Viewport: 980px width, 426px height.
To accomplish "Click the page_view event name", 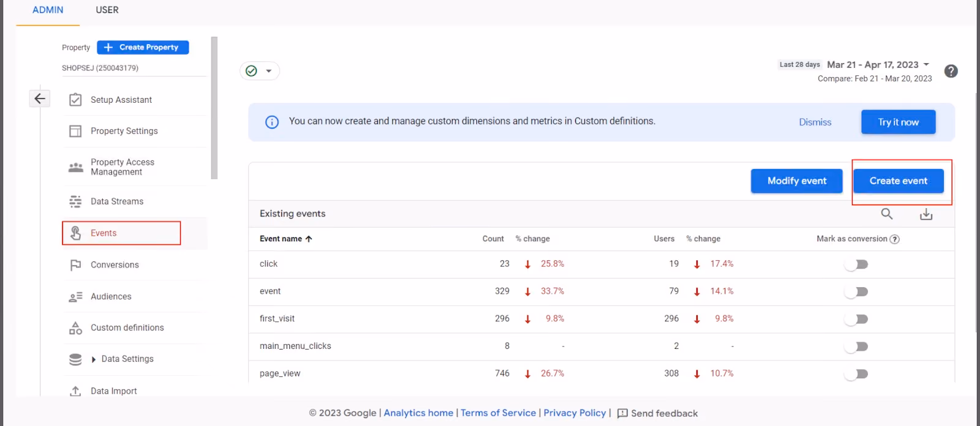I will (280, 374).
